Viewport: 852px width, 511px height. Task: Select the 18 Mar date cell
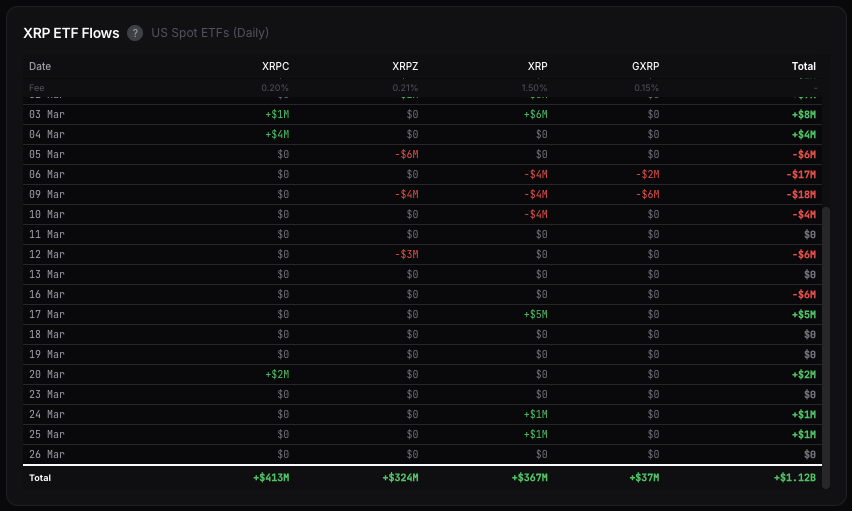47,334
